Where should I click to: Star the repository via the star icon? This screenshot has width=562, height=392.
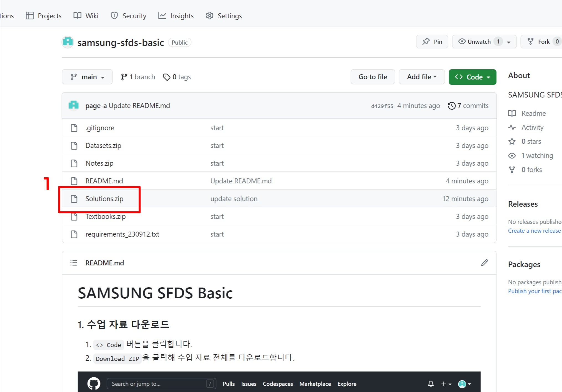(512, 141)
